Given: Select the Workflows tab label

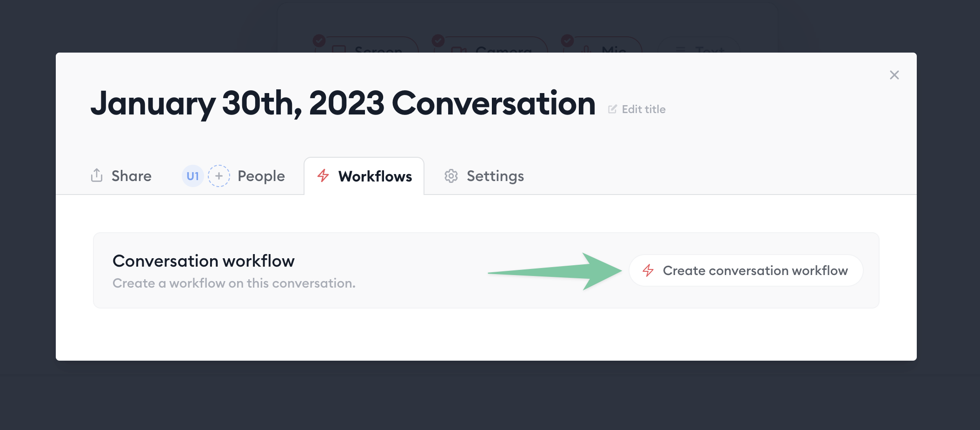Looking at the screenshot, I should coord(375,176).
